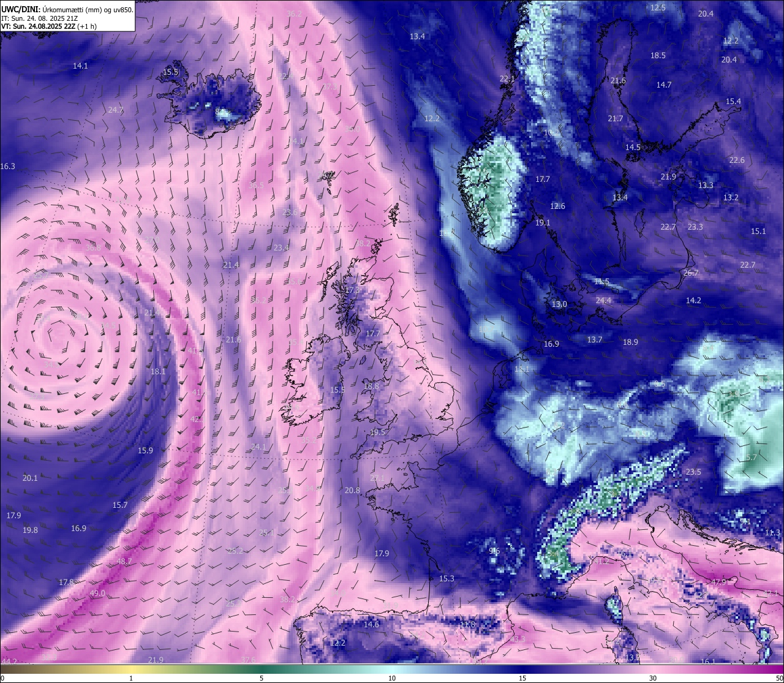The height and width of the screenshot is (683, 784).
Task: Click the 21.7 map value
Action: click(x=616, y=118)
